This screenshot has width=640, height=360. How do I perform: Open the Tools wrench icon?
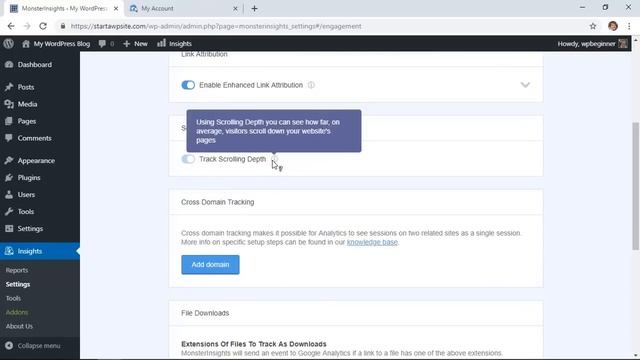point(9,211)
